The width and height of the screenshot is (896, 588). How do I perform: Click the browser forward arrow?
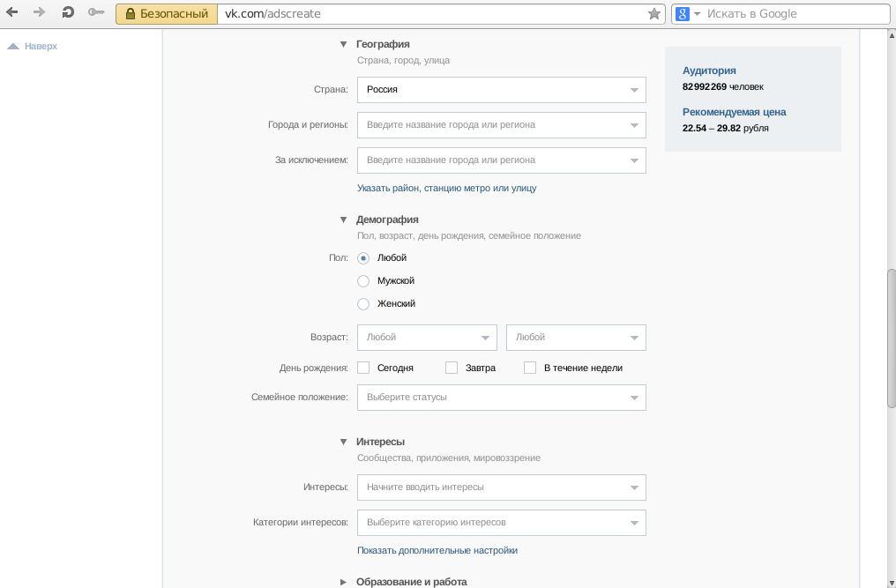click(39, 13)
